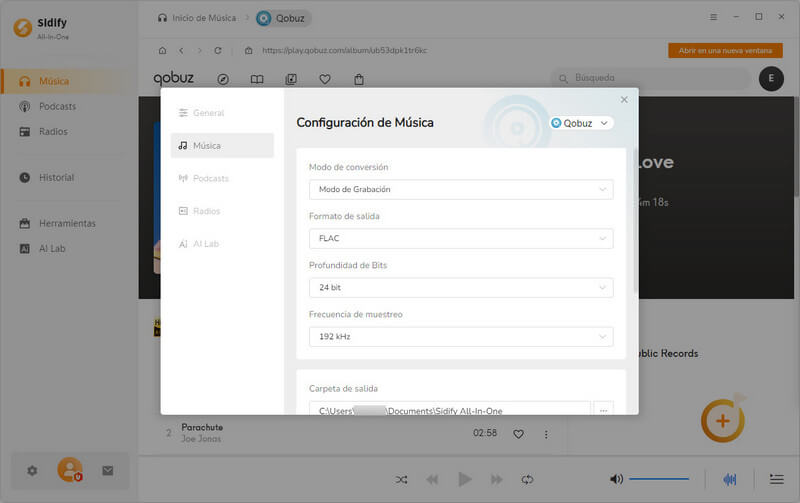Click the settings gear icon at bottom left

32,470
